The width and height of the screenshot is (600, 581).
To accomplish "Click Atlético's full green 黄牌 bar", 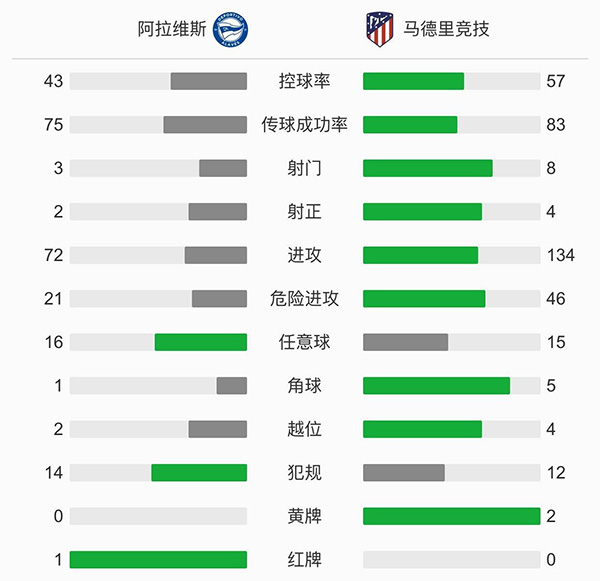I will coord(451,516).
